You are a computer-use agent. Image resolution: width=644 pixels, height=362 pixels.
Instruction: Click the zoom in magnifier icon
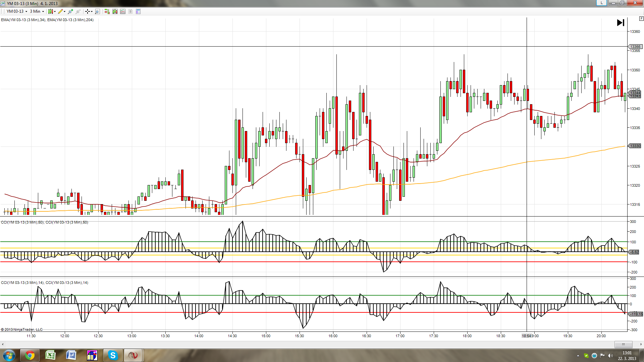coord(70,11)
